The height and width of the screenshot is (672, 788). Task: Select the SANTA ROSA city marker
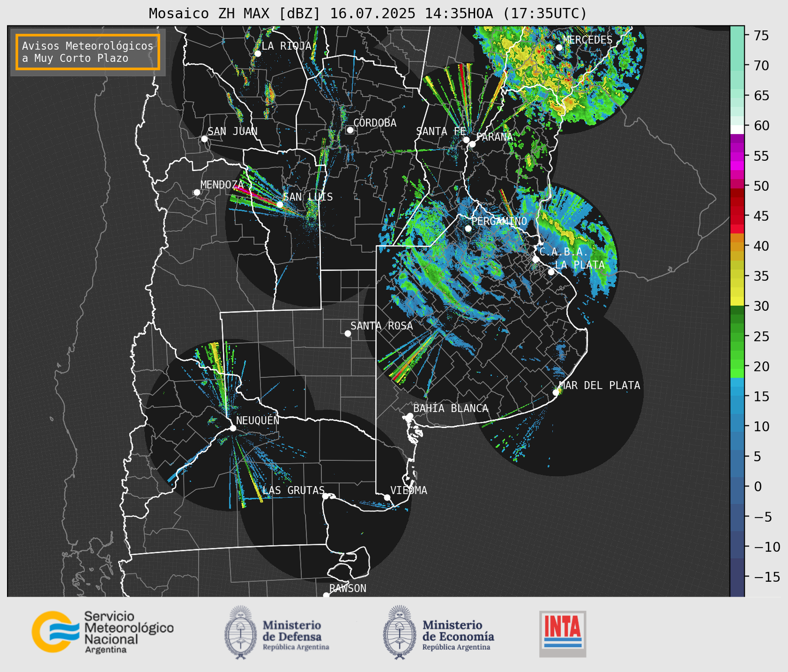(348, 334)
